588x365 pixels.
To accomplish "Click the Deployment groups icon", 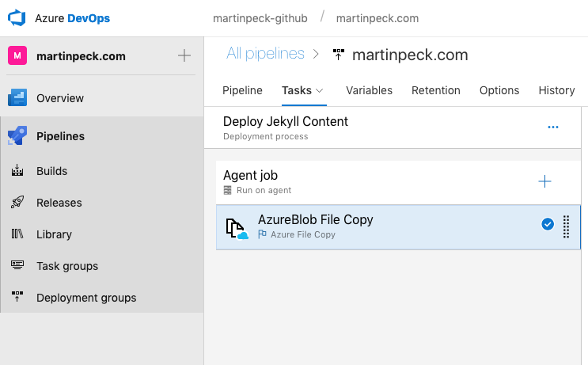I will [17, 296].
